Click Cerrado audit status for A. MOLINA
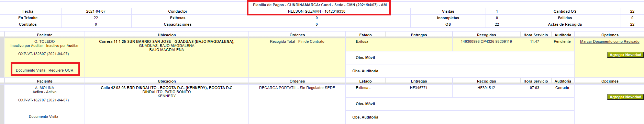The image size is (644, 124). [562, 88]
